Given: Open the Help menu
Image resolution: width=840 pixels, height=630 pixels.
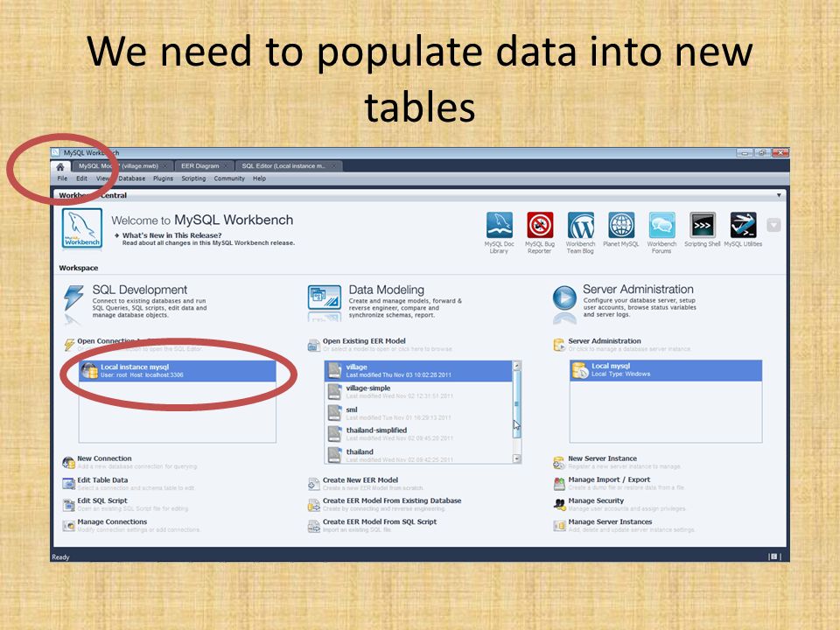Looking at the screenshot, I should pyautogui.click(x=259, y=178).
